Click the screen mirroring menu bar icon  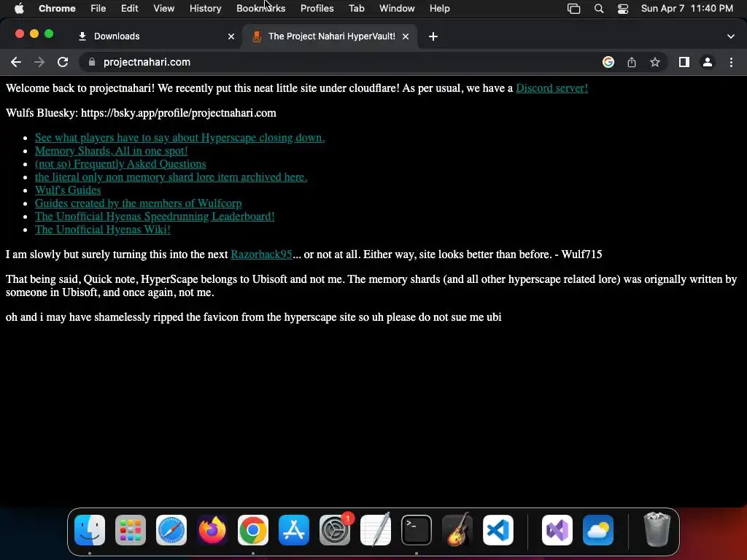coord(573,9)
